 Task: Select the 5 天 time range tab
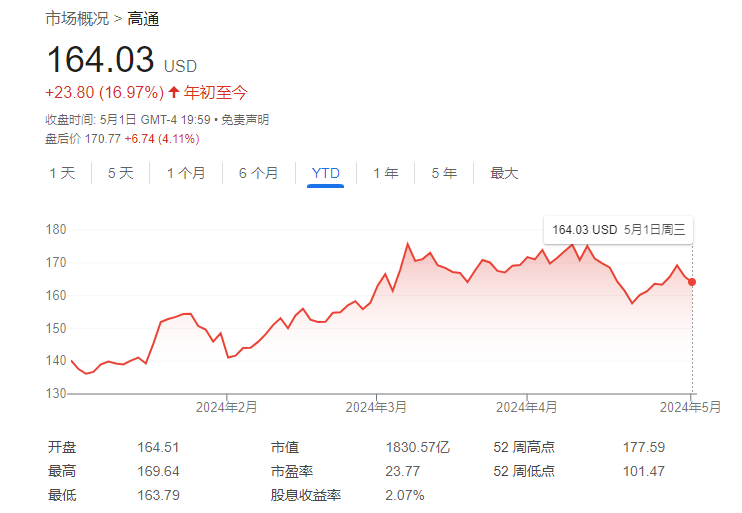[121, 173]
